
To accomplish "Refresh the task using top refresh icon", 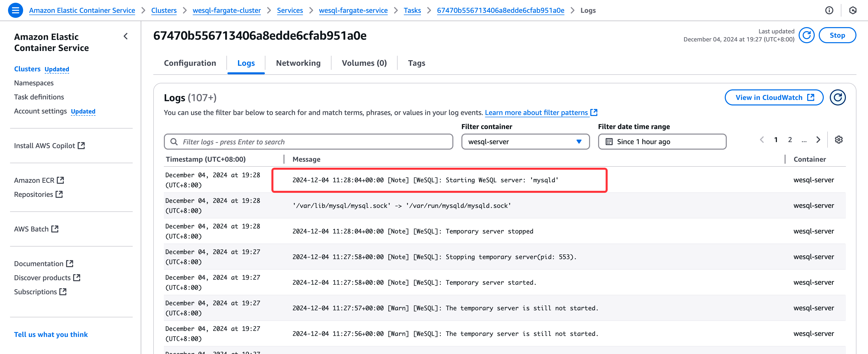I will [806, 35].
